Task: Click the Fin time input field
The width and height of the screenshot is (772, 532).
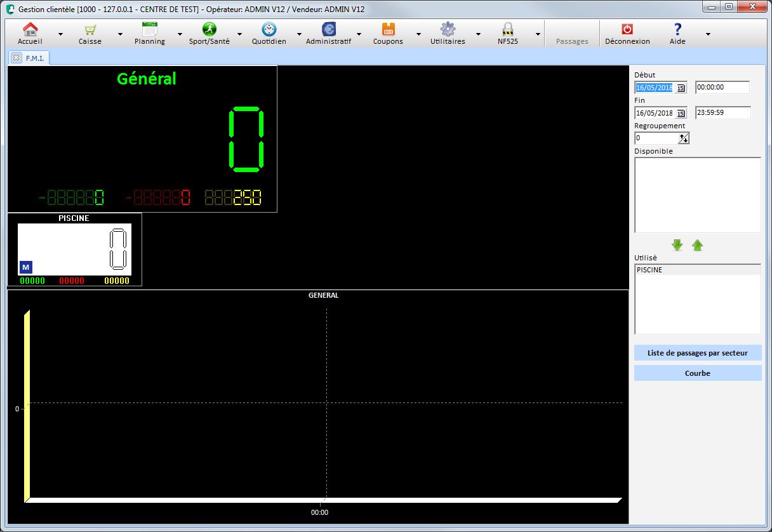Action: (722, 113)
